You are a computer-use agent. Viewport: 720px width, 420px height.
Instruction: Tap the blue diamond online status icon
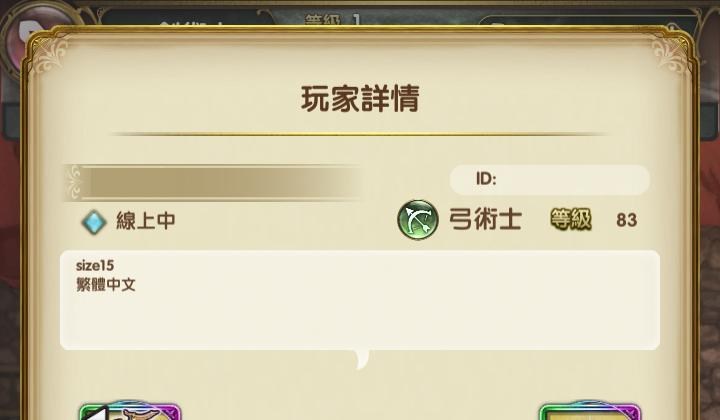point(94,222)
